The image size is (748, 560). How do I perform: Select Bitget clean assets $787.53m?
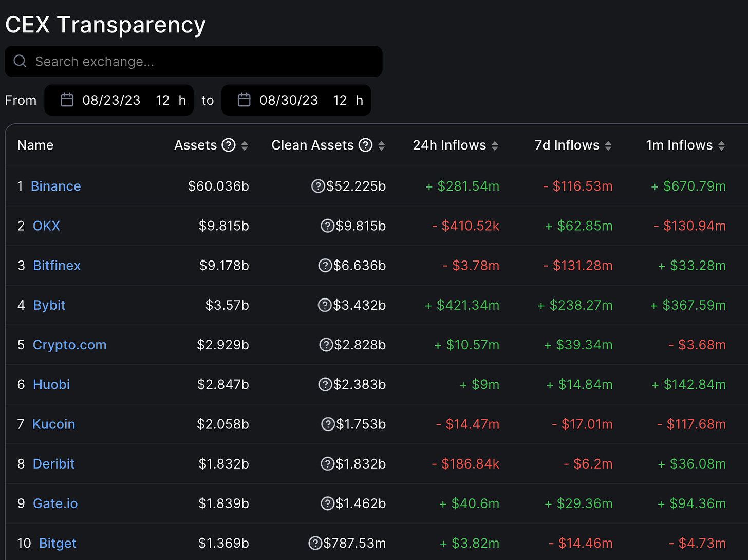(x=354, y=543)
